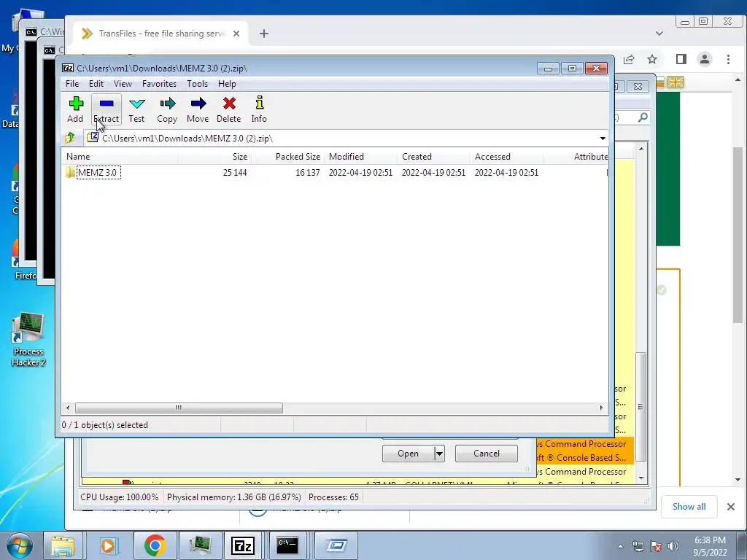The image size is (747, 560).
Task: Click the volume speaker tray icon
Action: [673, 546]
